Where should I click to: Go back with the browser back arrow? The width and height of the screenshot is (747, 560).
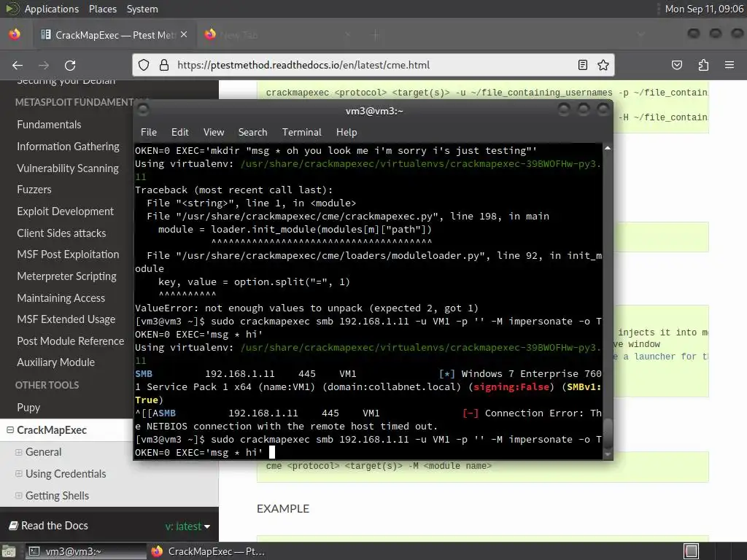[x=18, y=65]
